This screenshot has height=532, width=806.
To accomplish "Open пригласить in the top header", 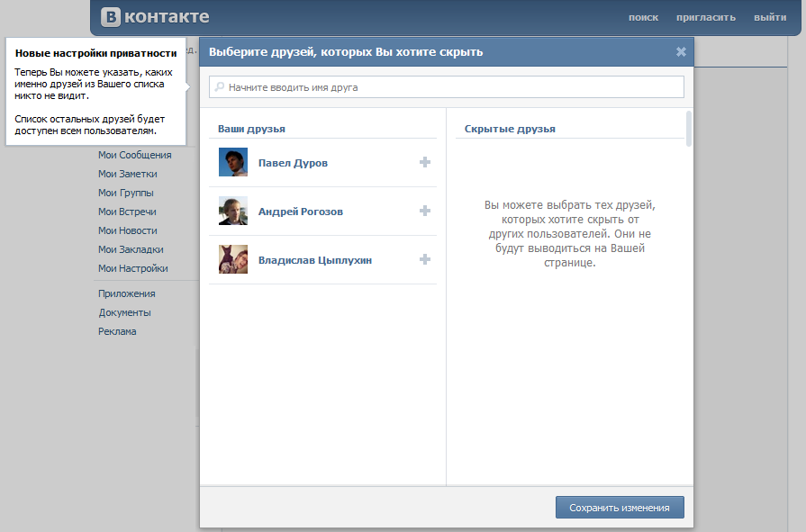I will click(x=706, y=17).
